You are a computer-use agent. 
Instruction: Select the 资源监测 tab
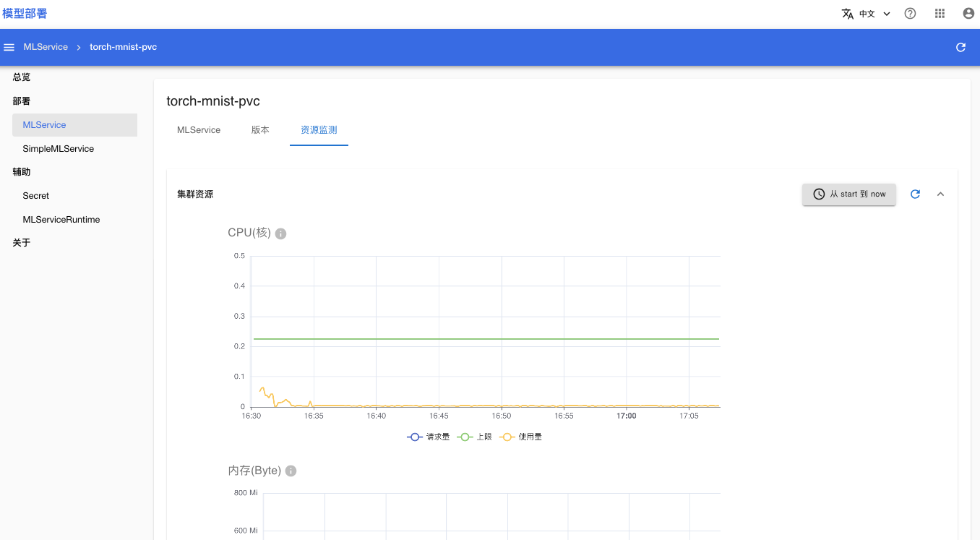tap(319, 130)
